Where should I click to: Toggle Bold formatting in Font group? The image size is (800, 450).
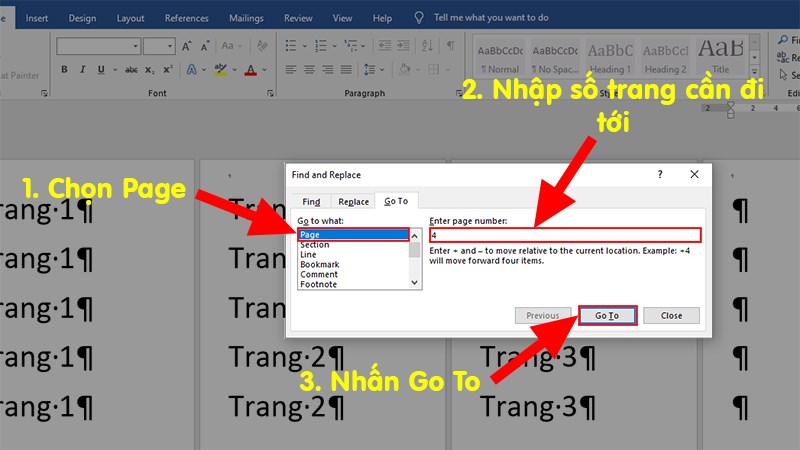click(x=65, y=69)
